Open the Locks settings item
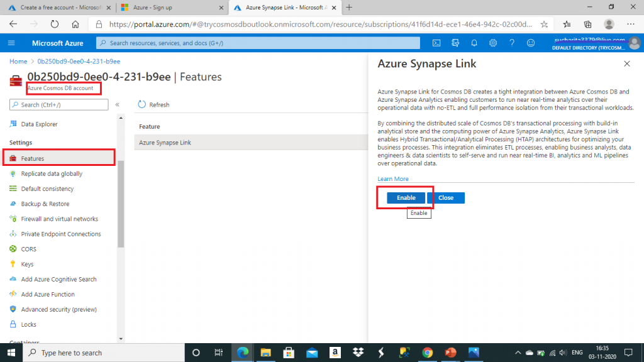Image resolution: width=644 pixels, height=362 pixels. pos(28,325)
